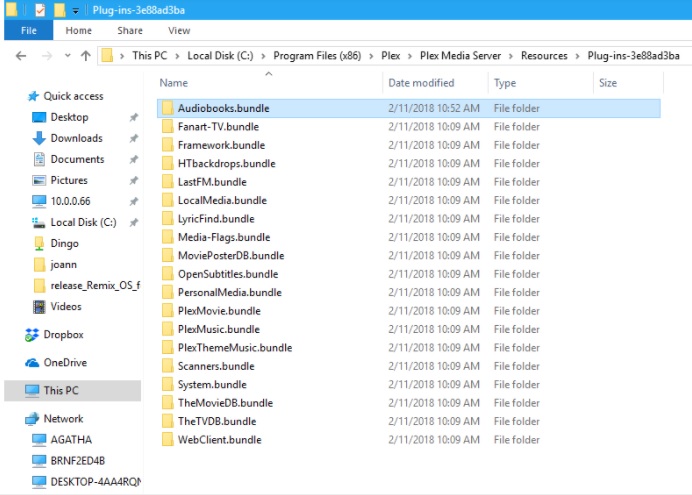Sort by Date modified column header
Viewport: 692px width, 495px height.
pyautogui.click(x=421, y=83)
